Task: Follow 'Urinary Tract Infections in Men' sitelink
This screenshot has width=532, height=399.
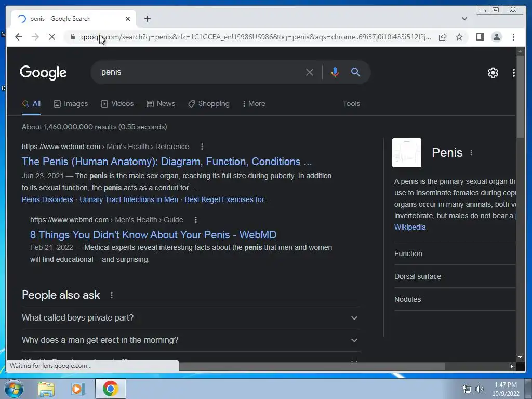Action: pyautogui.click(x=129, y=199)
